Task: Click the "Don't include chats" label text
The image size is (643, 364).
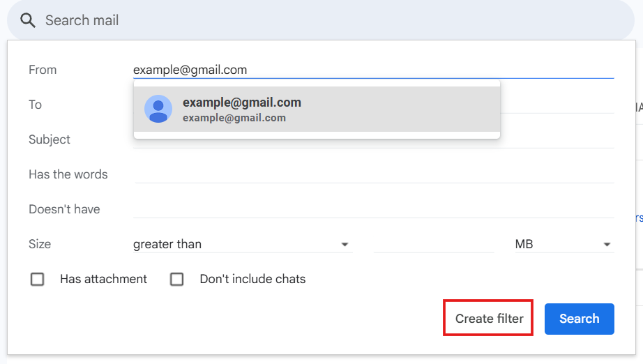Action: pos(252,279)
